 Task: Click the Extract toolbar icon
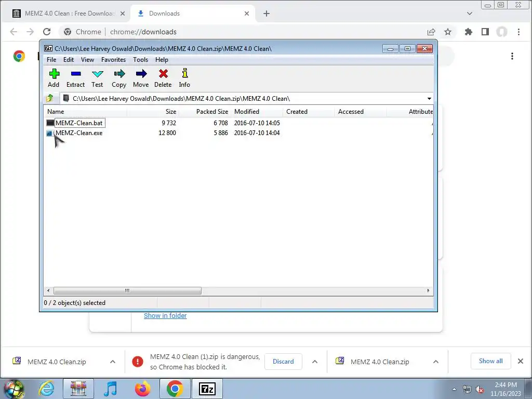[x=76, y=78]
